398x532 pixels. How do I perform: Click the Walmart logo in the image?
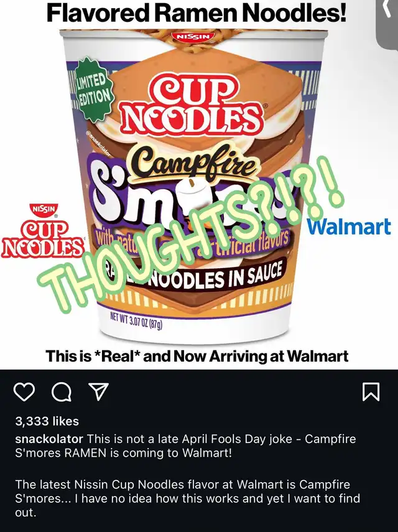(349, 227)
